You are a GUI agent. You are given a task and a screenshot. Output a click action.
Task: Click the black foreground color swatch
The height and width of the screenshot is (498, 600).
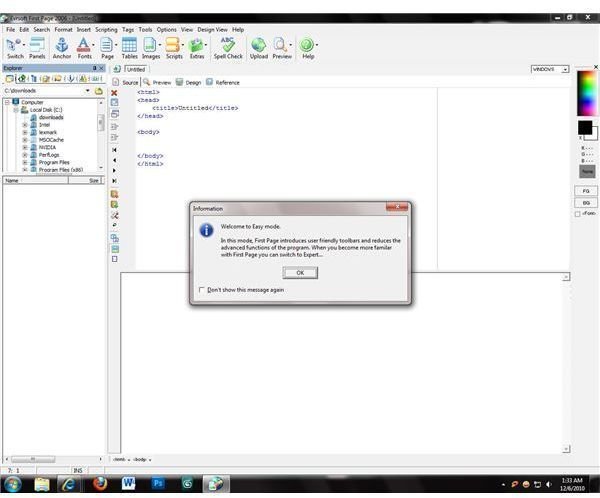585,127
